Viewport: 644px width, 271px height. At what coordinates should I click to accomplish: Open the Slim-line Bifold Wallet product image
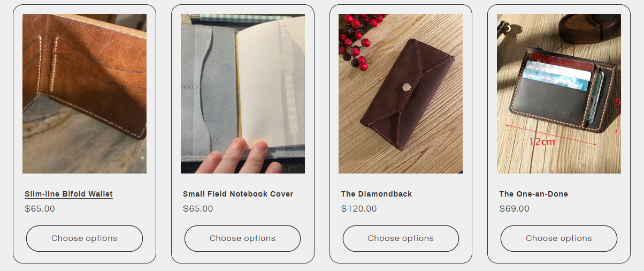(x=85, y=94)
